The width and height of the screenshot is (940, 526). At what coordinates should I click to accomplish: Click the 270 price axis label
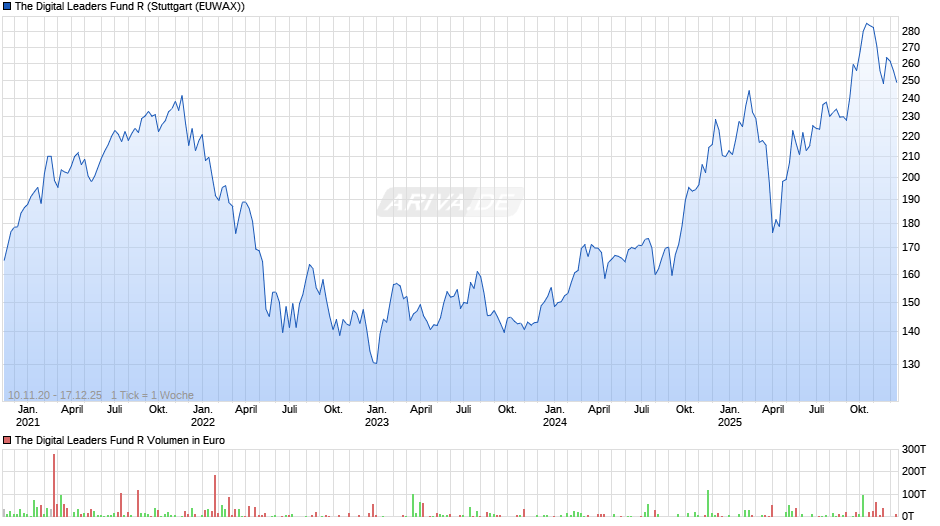coord(911,47)
